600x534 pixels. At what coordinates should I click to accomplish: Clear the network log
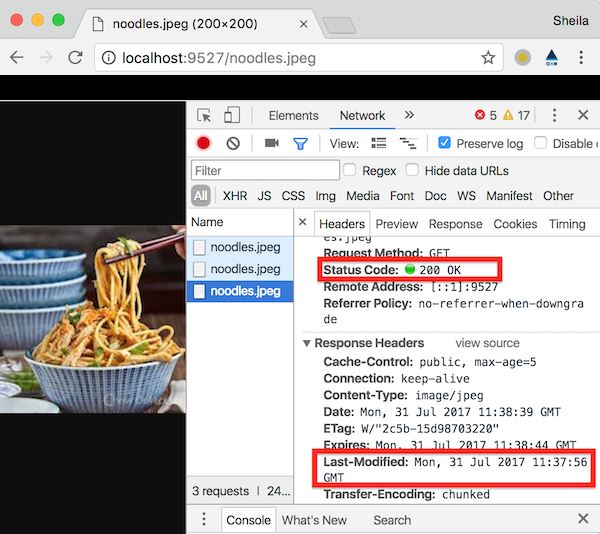tap(233, 143)
